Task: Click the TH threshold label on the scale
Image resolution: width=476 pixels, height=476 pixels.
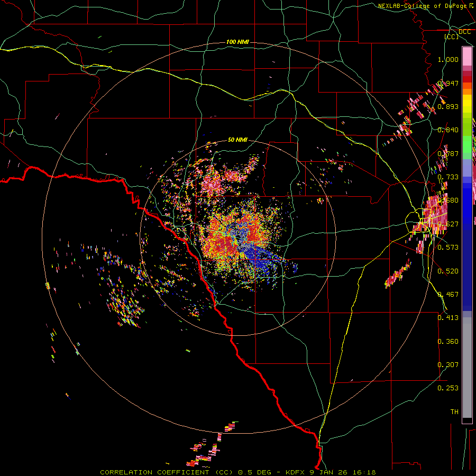Action: point(454,411)
